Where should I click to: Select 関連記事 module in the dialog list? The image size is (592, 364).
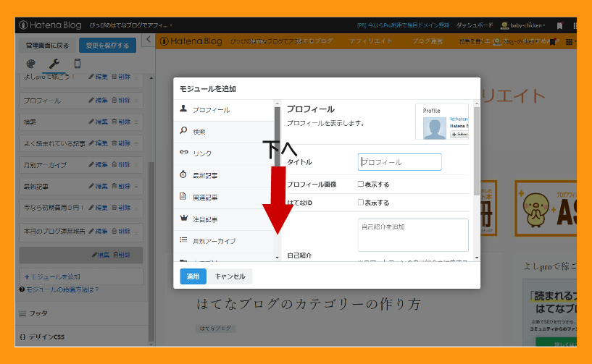click(223, 198)
